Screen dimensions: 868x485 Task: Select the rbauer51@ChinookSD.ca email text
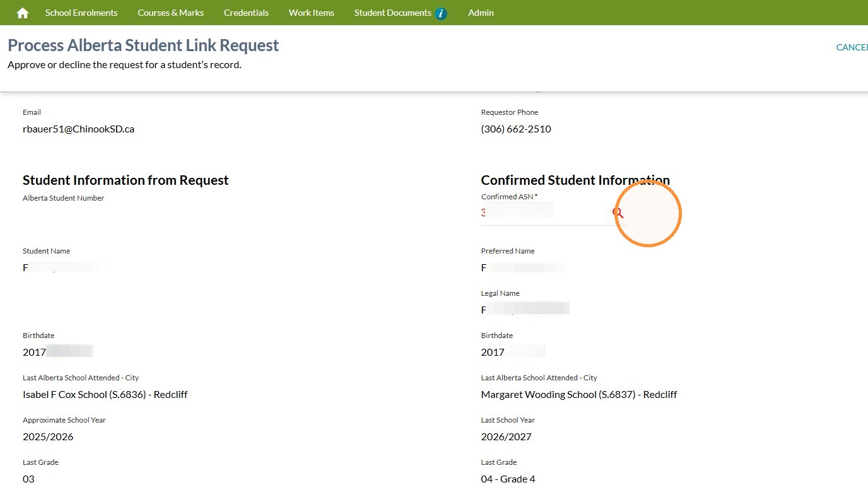point(78,129)
